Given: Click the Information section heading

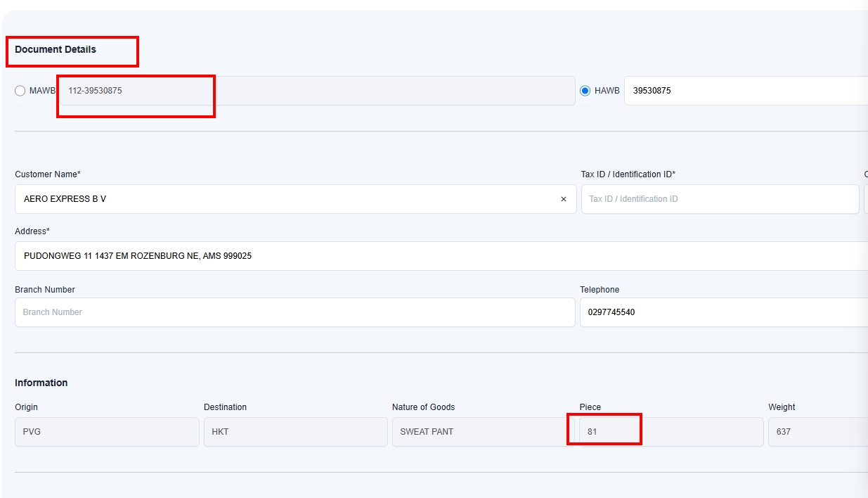Looking at the screenshot, I should pos(41,383).
